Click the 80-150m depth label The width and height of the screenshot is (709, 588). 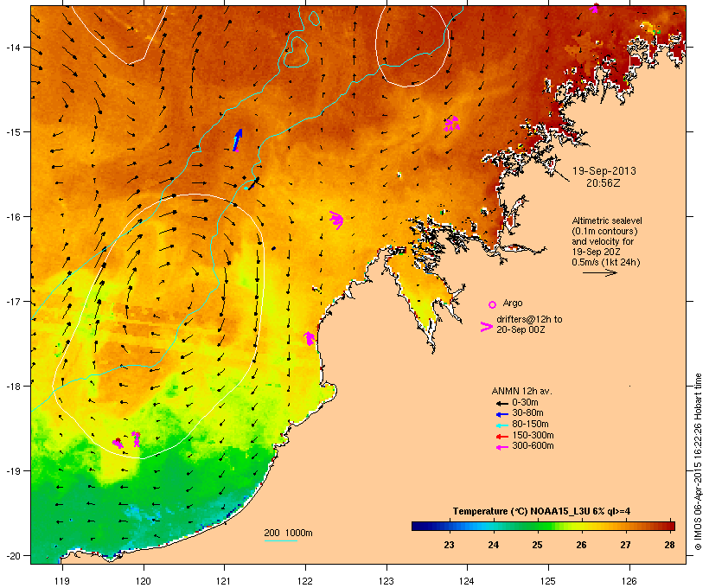tap(530, 424)
